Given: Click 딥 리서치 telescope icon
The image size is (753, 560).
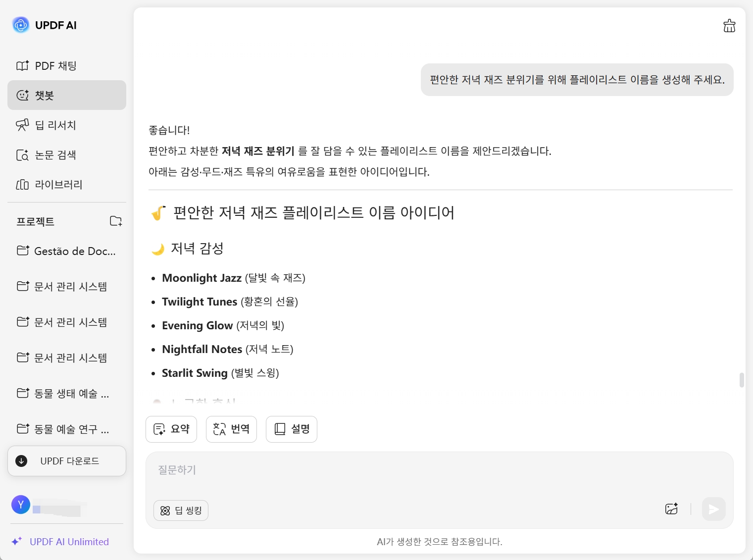Looking at the screenshot, I should click(23, 125).
